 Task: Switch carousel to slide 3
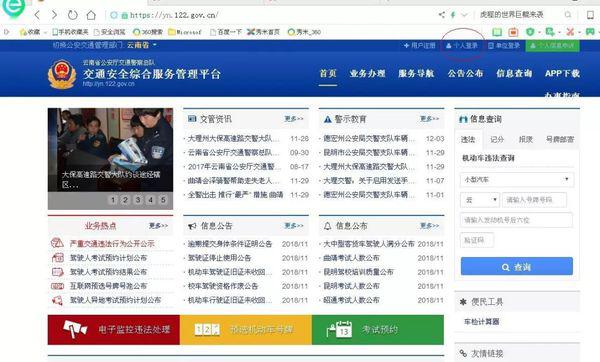[x=138, y=200]
